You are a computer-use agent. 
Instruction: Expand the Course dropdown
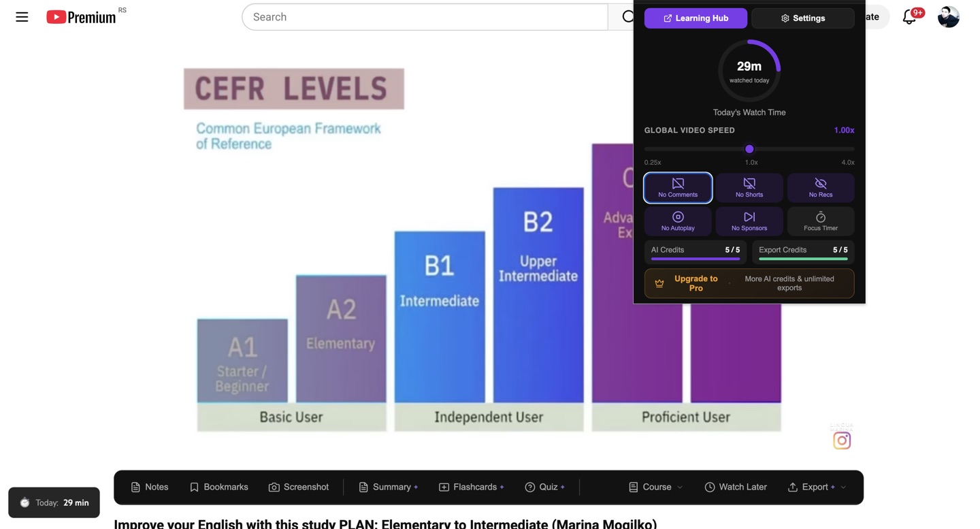[x=656, y=487]
